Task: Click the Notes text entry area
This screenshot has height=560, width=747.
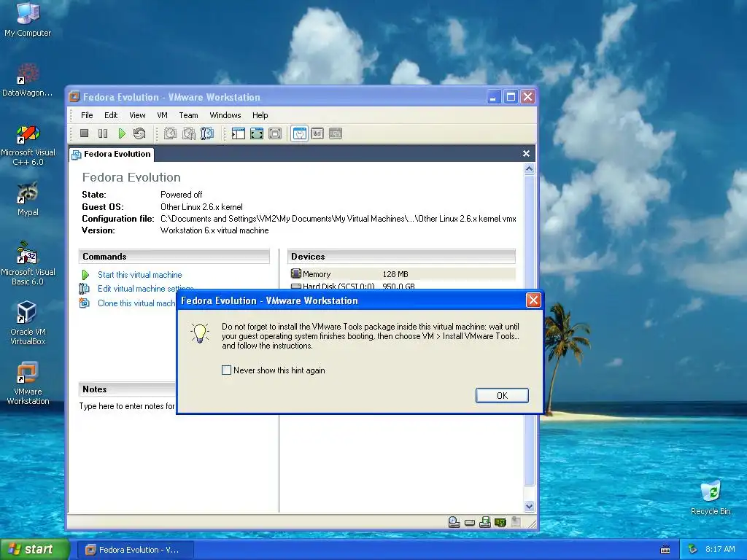Action: tap(127, 406)
